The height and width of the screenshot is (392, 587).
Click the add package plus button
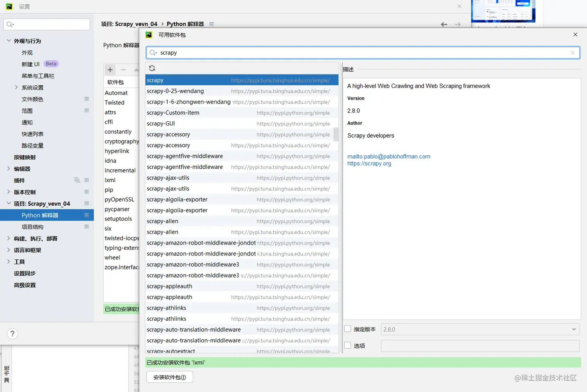click(110, 70)
